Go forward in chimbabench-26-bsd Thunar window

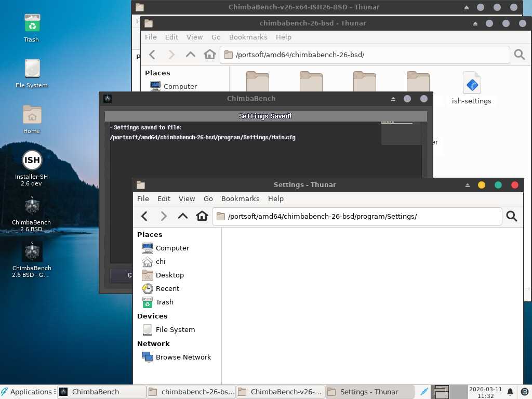171,55
